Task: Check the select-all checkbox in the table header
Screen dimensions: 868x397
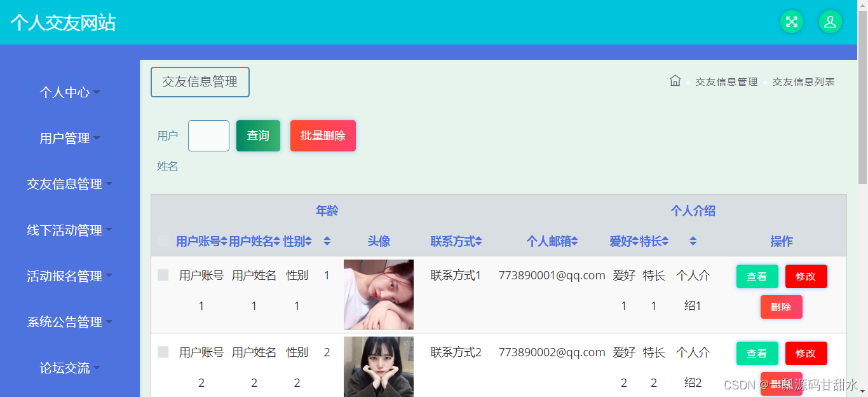Action: 164,241
